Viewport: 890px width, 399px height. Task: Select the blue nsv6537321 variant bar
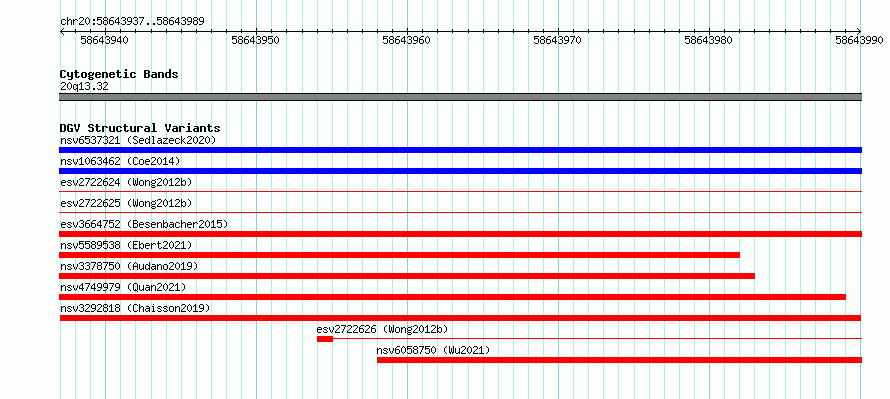click(460, 150)
